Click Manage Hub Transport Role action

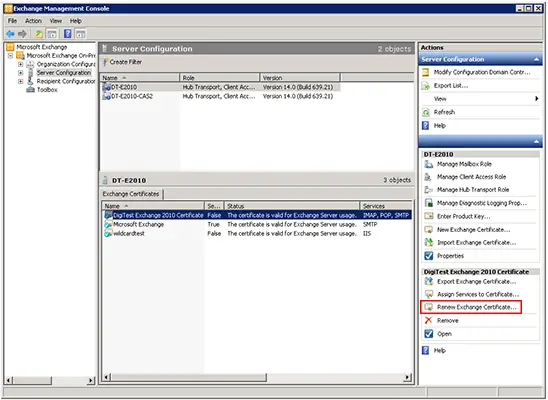pos(473,190)
